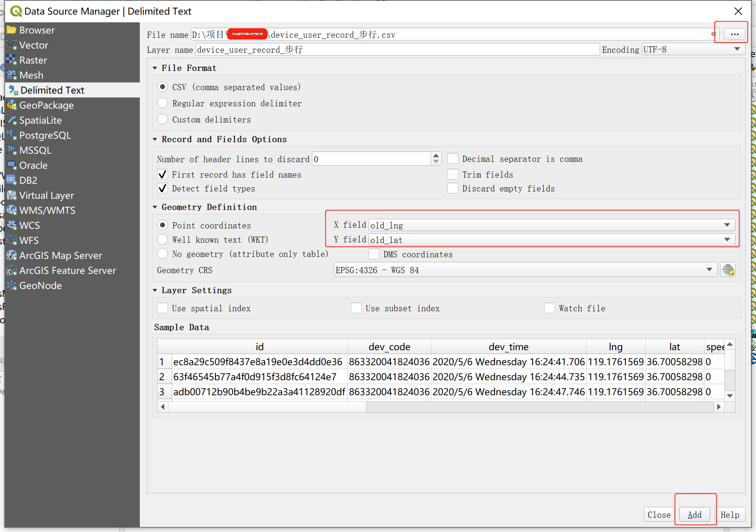Image resolution: width=756 pixels, height=532 pixels.
Task: Open the ArcGIS Feature Server page
Action: coord(67,270)
